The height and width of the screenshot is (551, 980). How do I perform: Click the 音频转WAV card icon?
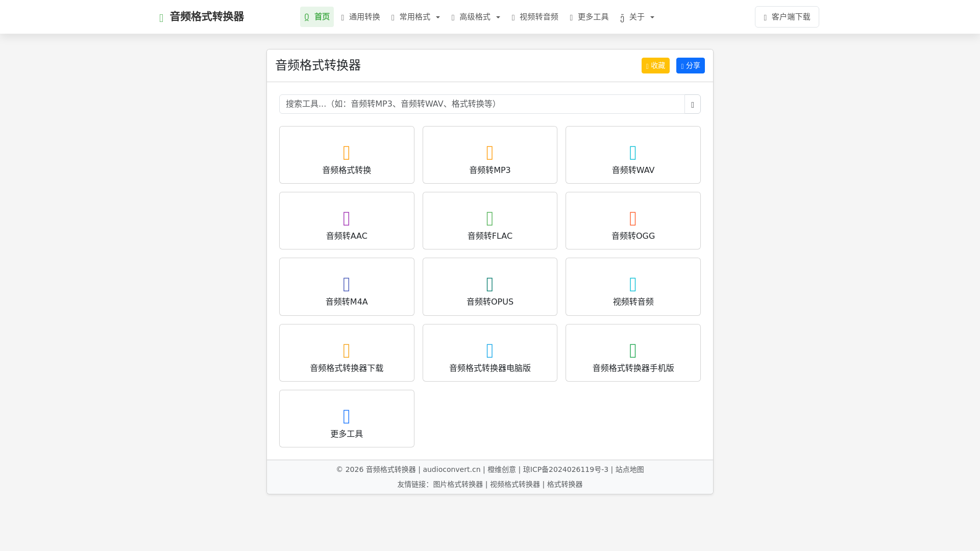[x=633, y=153]
